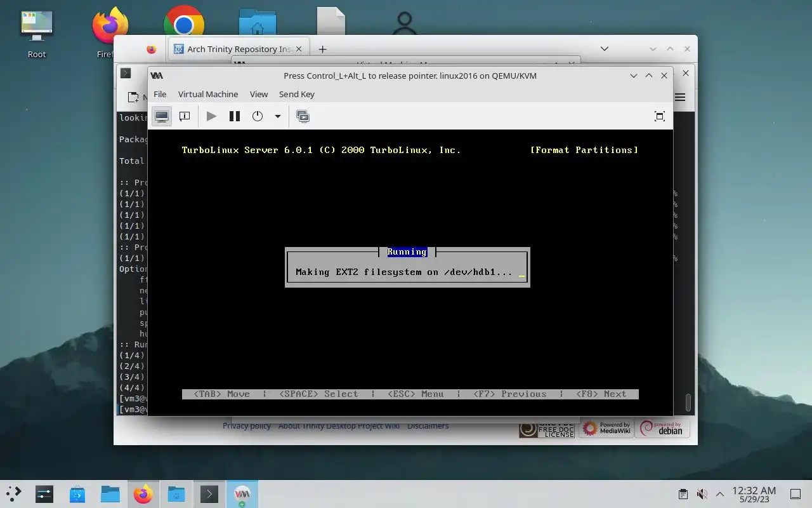Show the graphical console view icon
Image resolution: width=812 pixels, height=508 pixels.
pos(162,116)
